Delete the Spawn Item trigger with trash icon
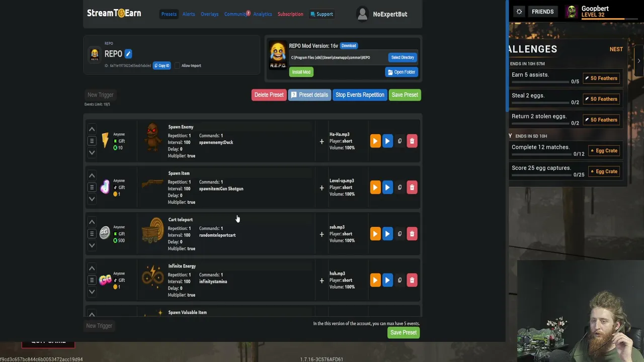The height and width of the screenshot is (362, 644). click(x=412, y=188)
